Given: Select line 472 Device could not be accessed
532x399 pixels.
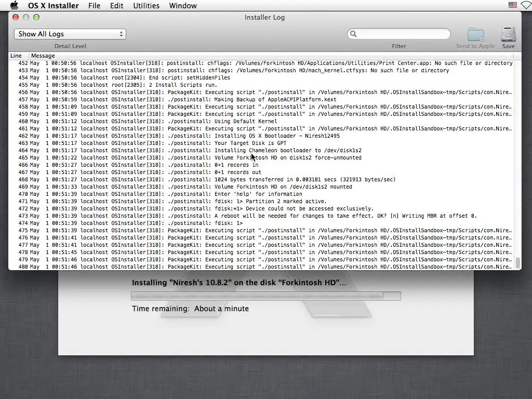Looking at the screenshot, I should (x=261, y=209).
